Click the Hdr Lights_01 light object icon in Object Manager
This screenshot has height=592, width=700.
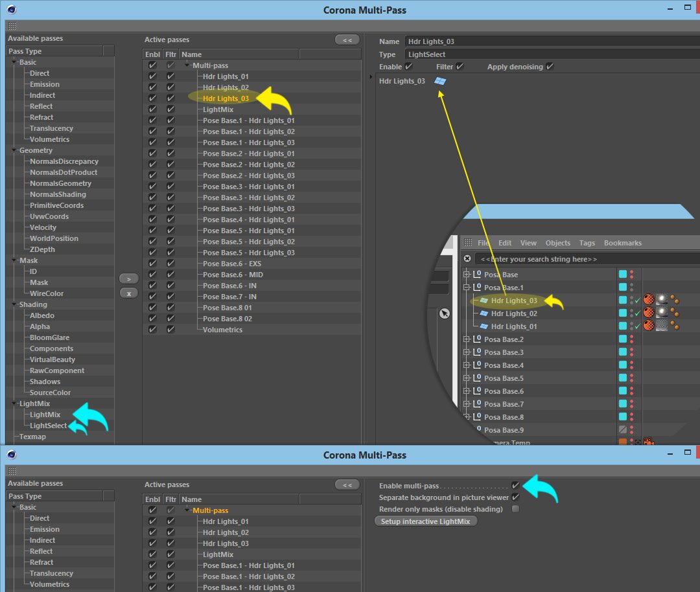coord(484,326)
